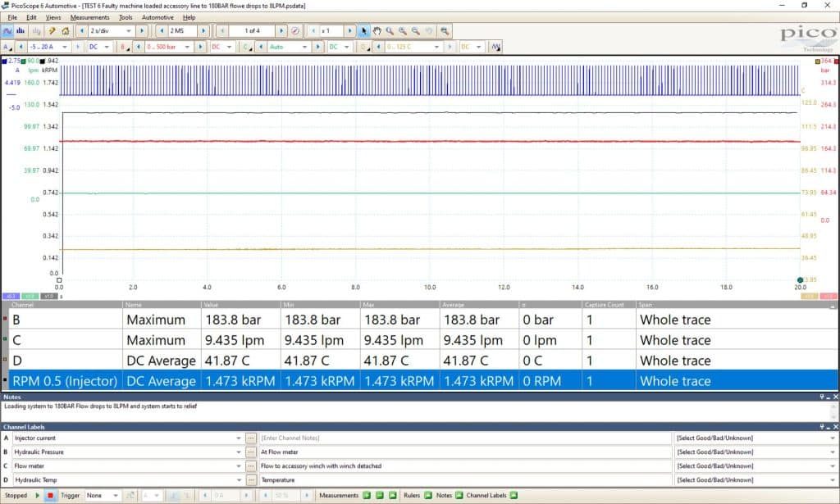Click Channel A Enter Channel Notes field

465,438
